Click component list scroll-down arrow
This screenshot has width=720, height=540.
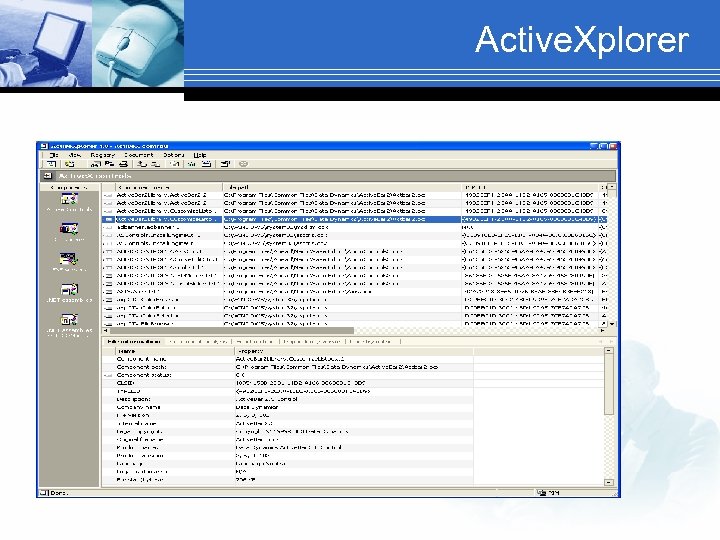pos(612,324)
